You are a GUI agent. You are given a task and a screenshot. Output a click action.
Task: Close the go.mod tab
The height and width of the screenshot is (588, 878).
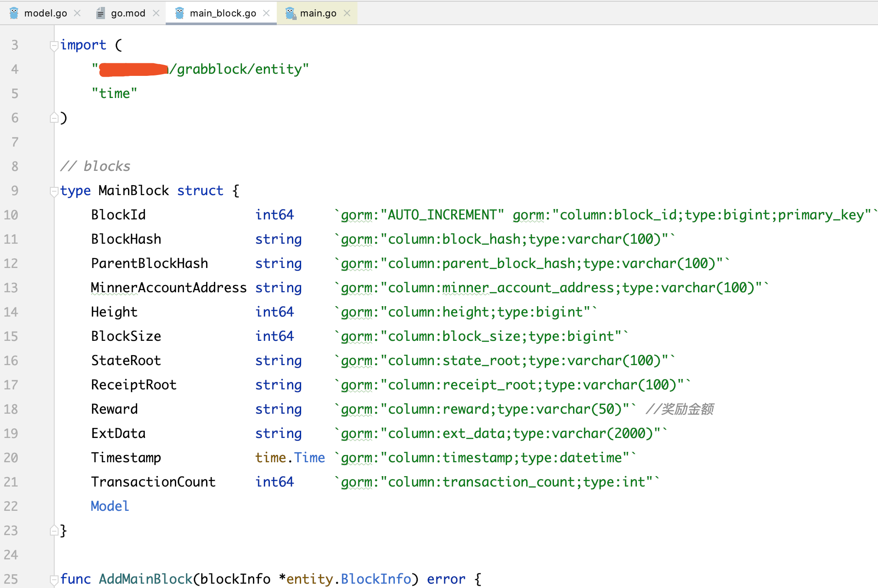tap(156, 13)
